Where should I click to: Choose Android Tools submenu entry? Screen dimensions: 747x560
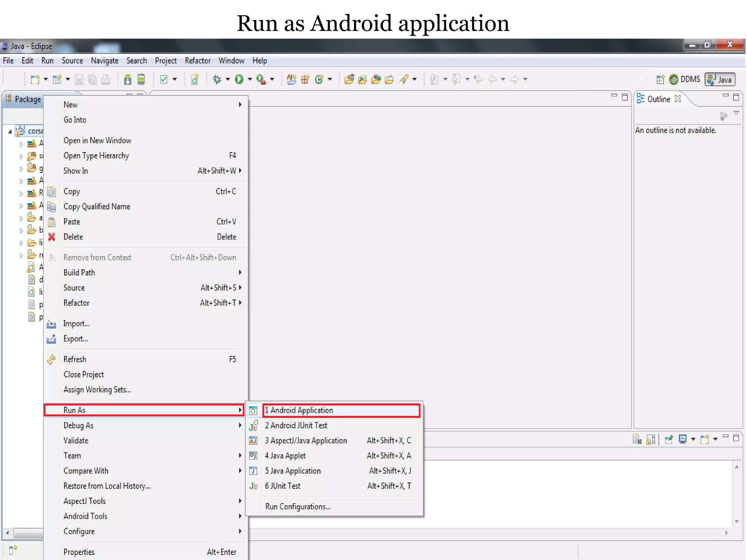(146, 516)
